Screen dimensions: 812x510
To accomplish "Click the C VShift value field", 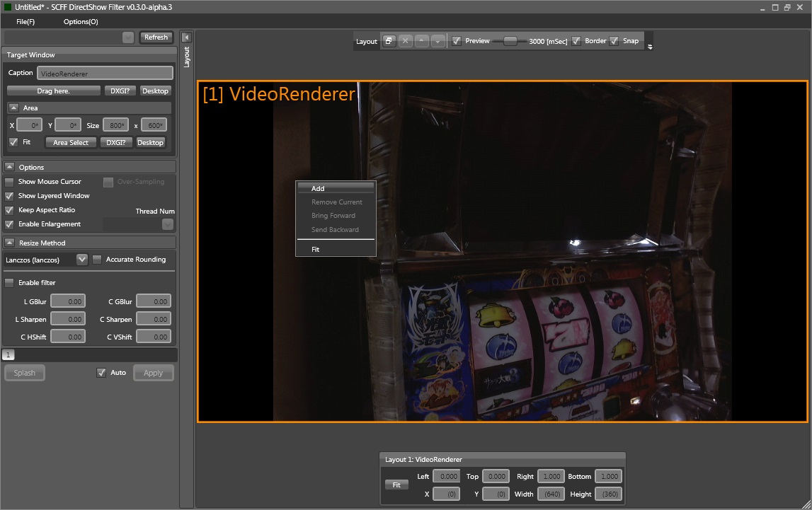I will pyautogui.click(x=154, y=337).
